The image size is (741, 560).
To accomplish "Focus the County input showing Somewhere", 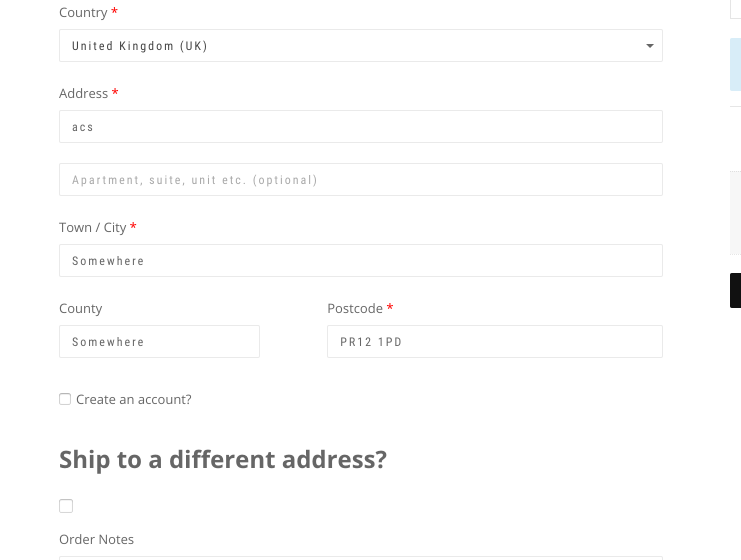I will pos(159,341).
